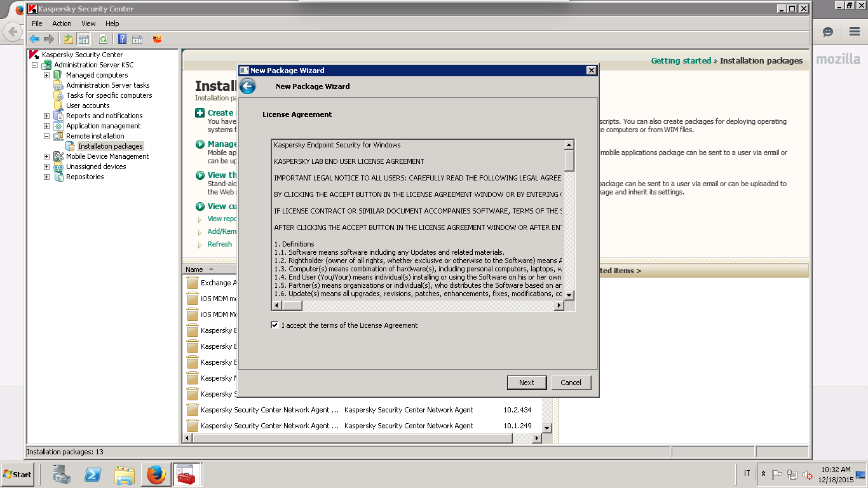Open Server Manager from the taskbar
The height and width of the screenshot is (488, 868).
62,474
